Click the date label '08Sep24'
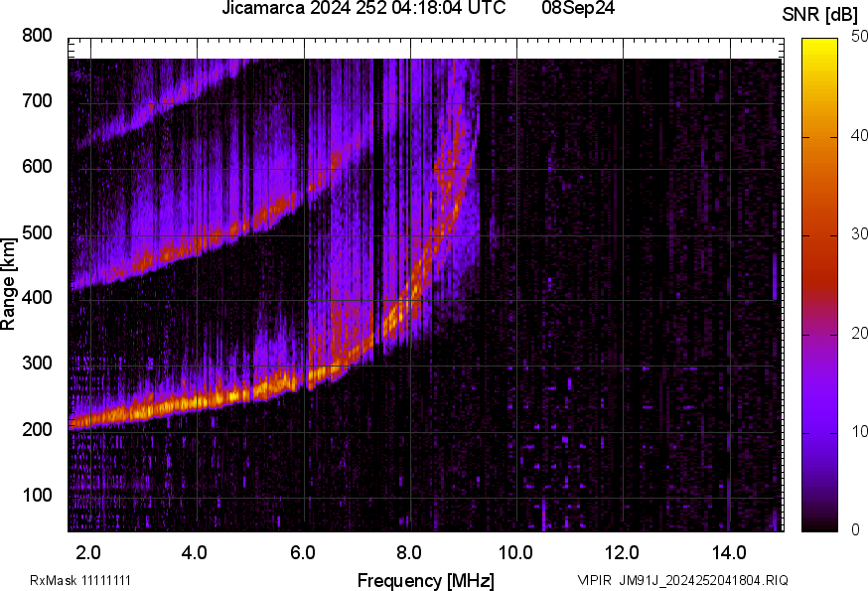This screenshot has width=868, height=591. pyautogui.click(x=578, y=8)
